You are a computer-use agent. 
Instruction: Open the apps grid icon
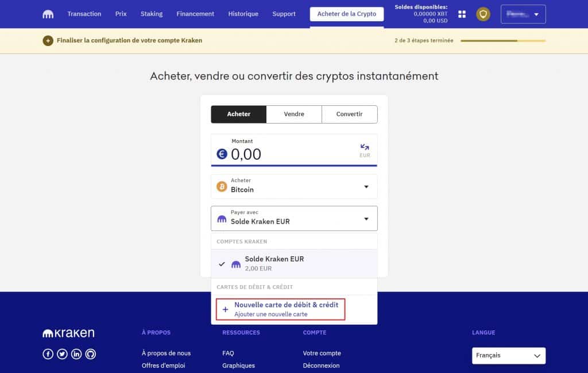tap(462, 14)
